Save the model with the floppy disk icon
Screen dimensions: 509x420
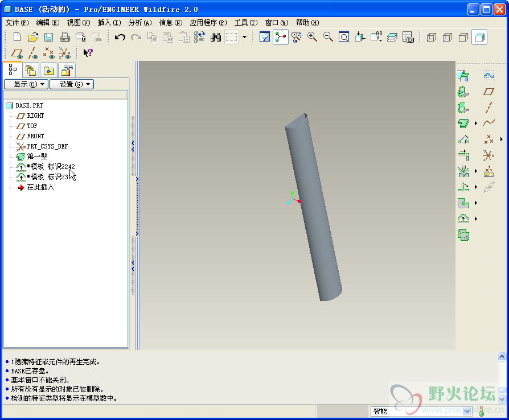(x=49, y=38)
